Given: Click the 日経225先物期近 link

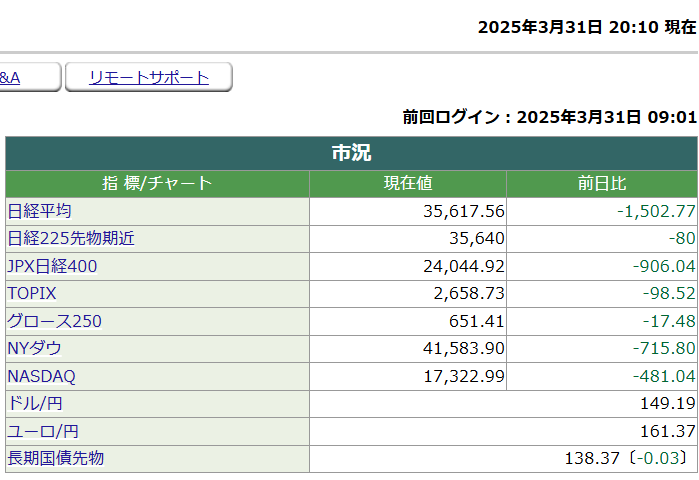Looking at the screenshot, I should [71, 239].
